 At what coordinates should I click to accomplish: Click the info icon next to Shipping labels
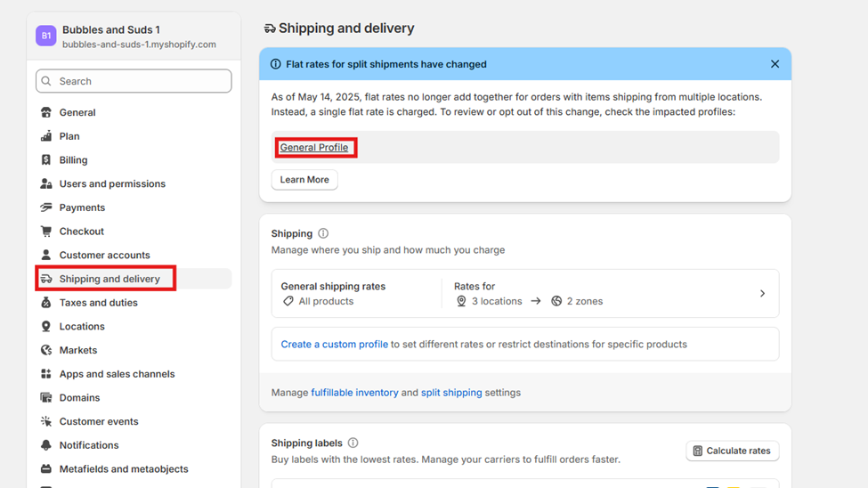pos(353,443)
